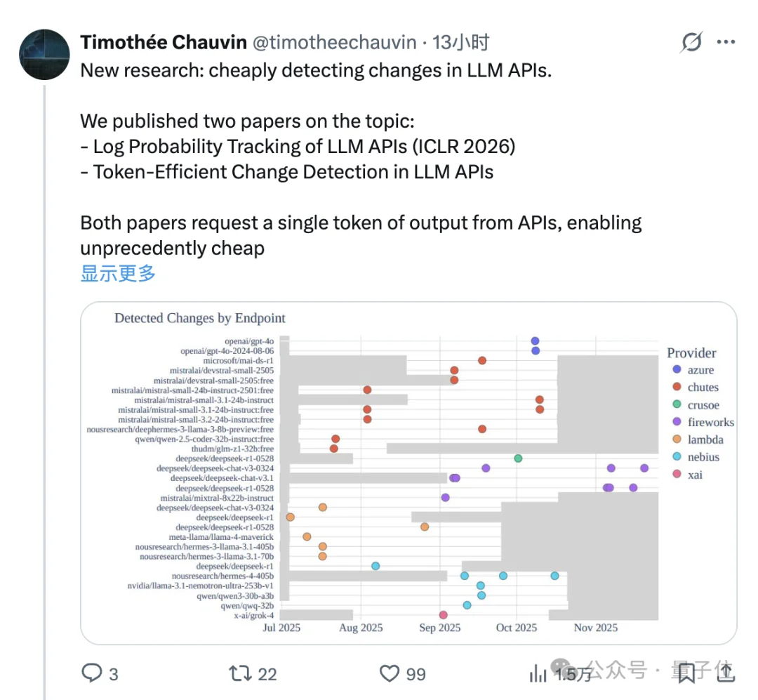Select the fireworks purple color dot
The width and height of the screenshot is (758, 700).
pos(676,422)
